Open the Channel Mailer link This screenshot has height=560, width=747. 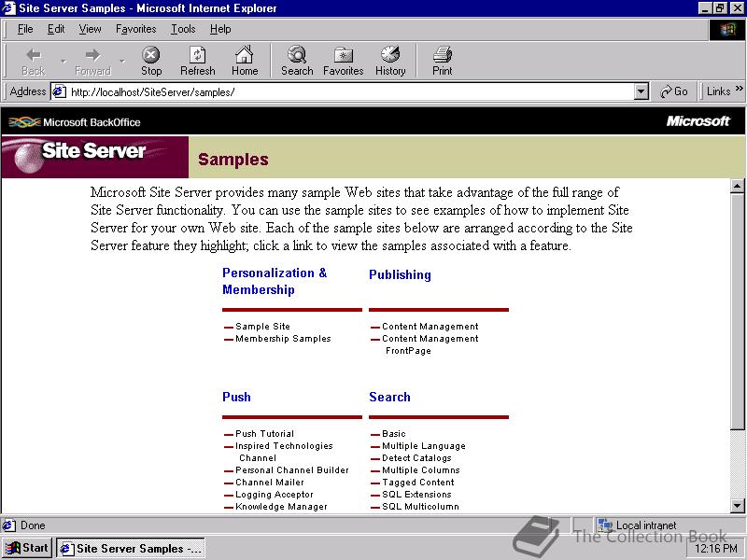click(270, 483)
